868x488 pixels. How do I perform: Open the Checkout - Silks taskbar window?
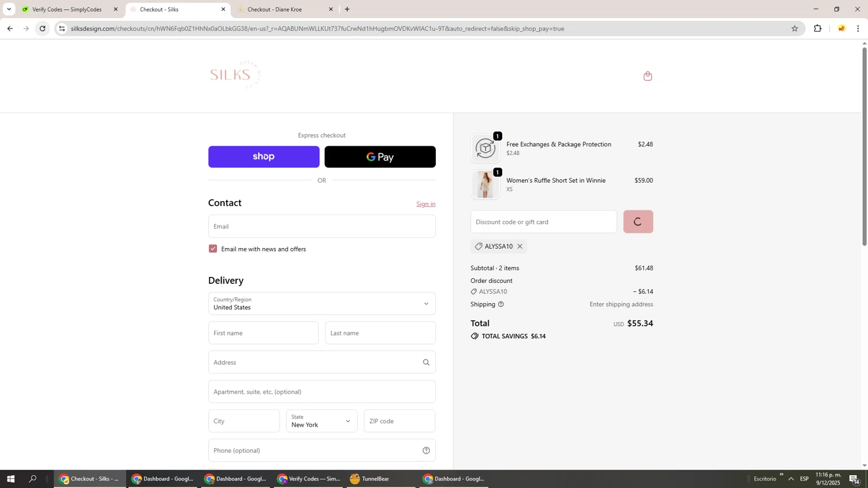(90, 479)
